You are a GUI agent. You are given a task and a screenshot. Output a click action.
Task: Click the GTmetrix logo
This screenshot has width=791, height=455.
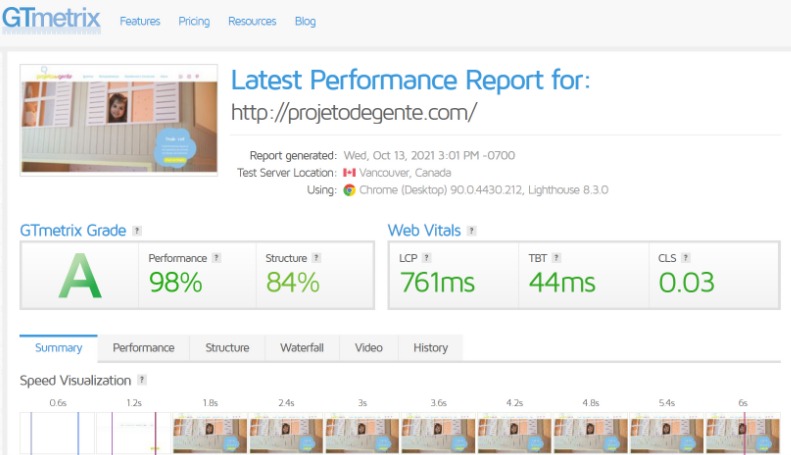[x=50, y=20]
